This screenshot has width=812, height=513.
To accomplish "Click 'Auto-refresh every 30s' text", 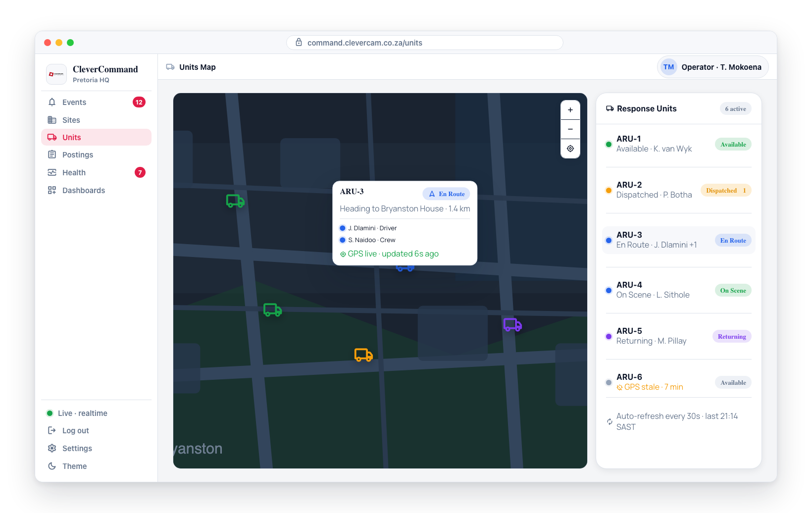I will coord(658,416).
